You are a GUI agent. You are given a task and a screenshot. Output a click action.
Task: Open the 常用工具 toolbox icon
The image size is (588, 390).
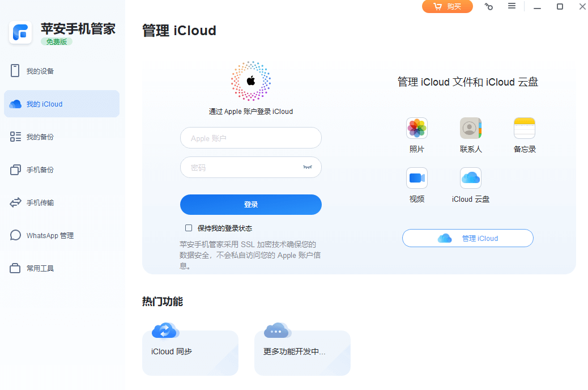coord(15,268)
